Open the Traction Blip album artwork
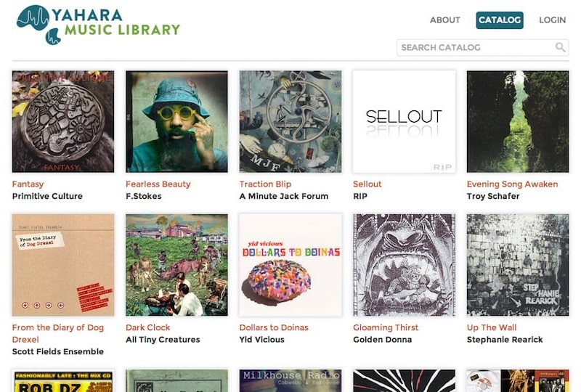The width and height of the screenshot is (581, 392). coord(290,121)
